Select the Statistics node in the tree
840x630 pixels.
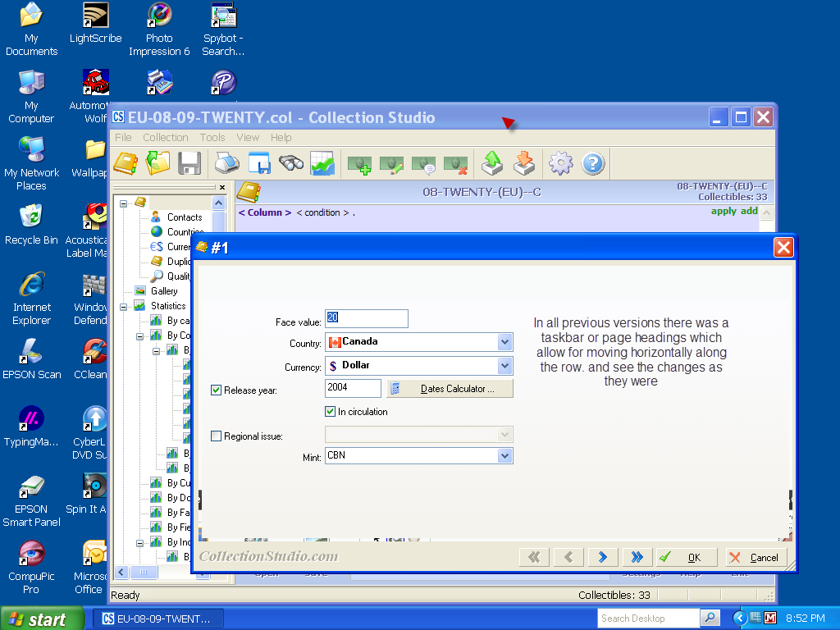tap(168, 306)
